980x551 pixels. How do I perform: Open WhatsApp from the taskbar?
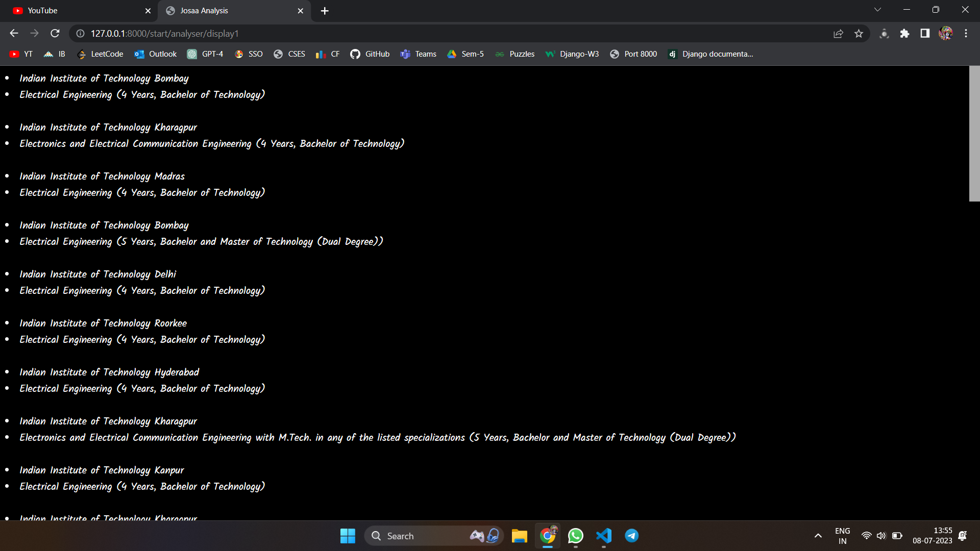[x=575, y=536]
